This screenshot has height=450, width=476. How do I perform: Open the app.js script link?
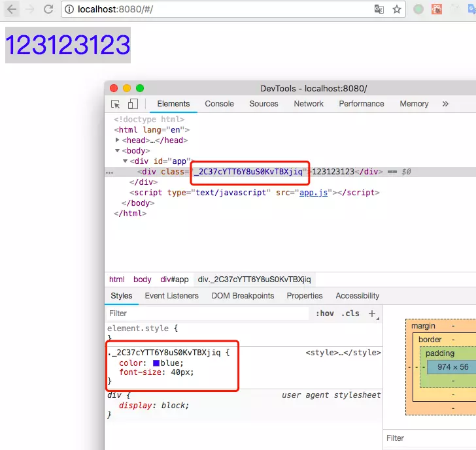click(x=313, y=193)
